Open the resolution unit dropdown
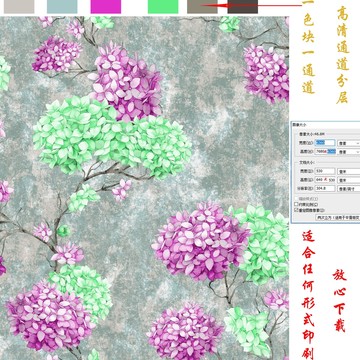This screenshot has width=360, height=360. [x=349, y=189]
